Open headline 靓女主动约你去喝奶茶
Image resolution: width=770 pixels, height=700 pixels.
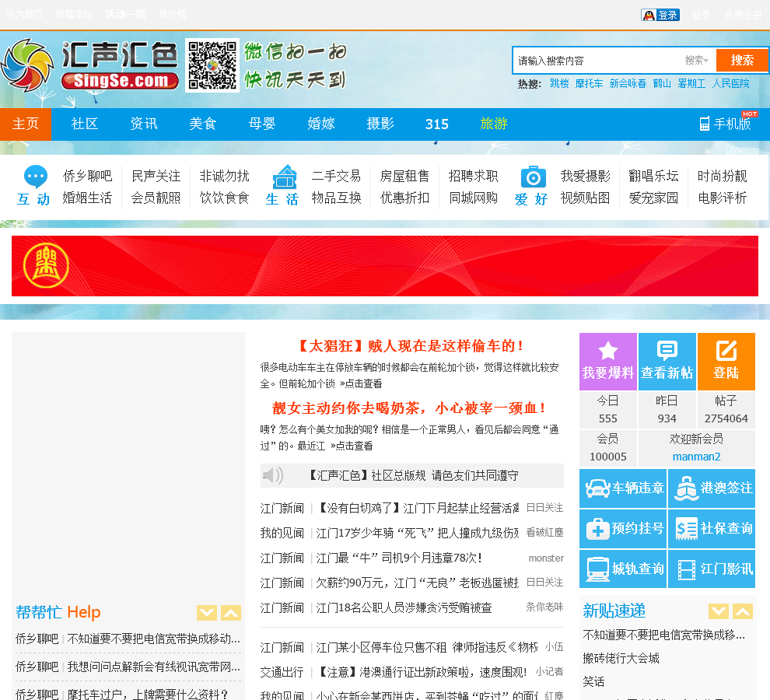[409, 408]
